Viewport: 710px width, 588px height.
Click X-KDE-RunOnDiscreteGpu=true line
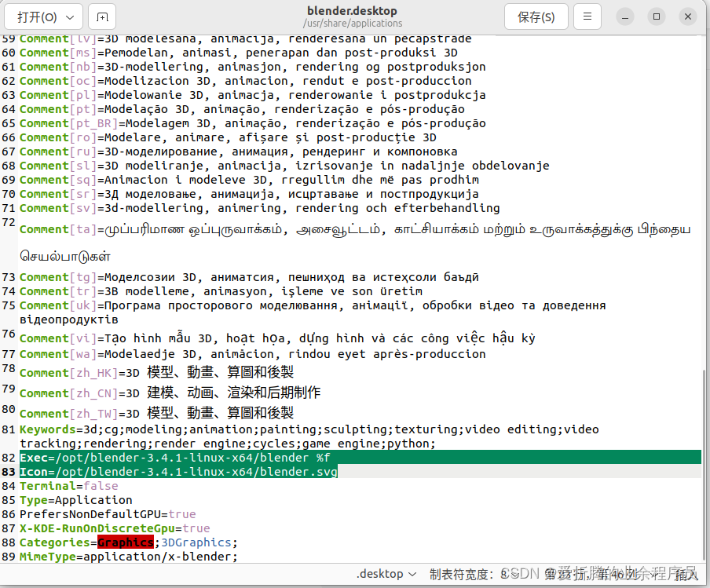(115, 528)
